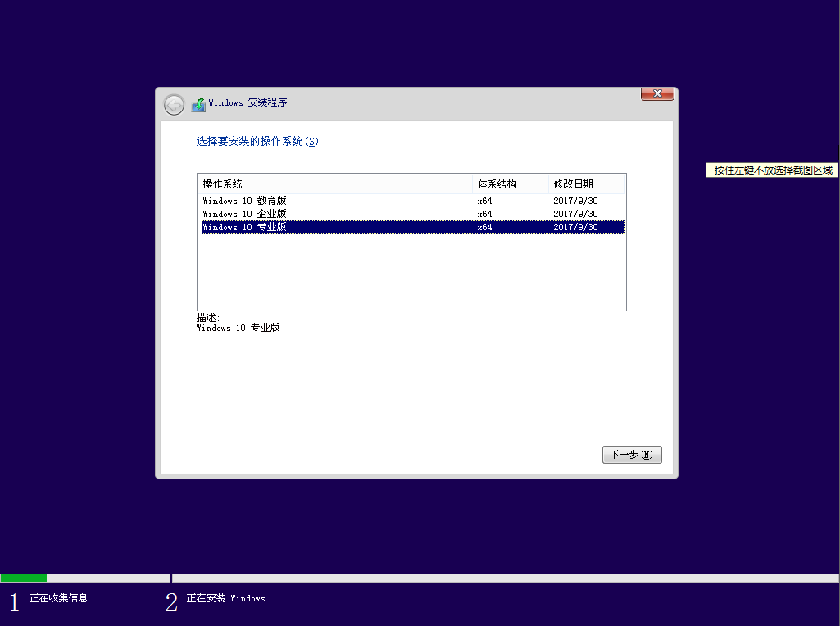Click 下一步(N) to continue
This screenshot has width=840, height=626.
click(632, 455)
